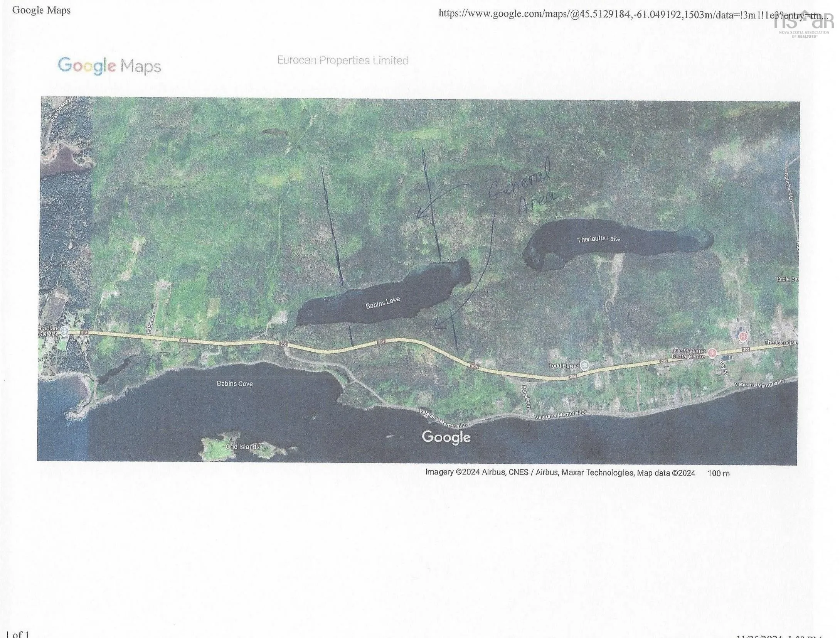Click the Crid Islands label
Viewport: 840px width, 638px height.
(242, 447)
